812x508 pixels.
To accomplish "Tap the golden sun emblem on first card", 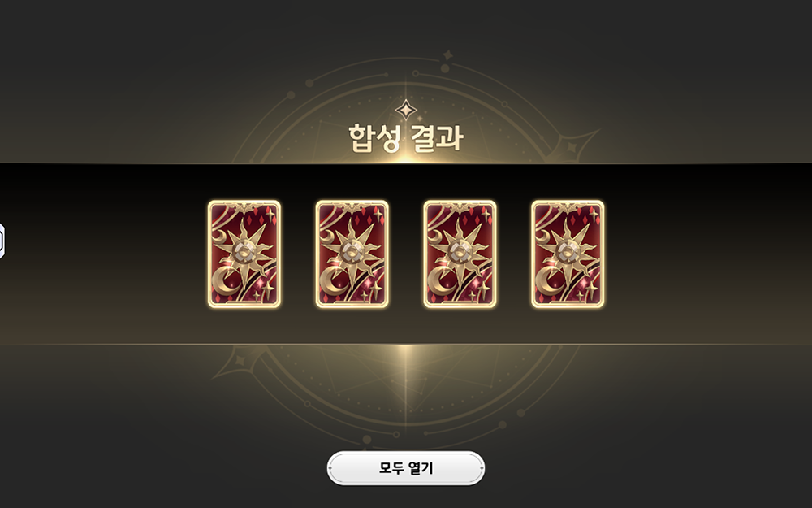I will click(x=242, y=253).
